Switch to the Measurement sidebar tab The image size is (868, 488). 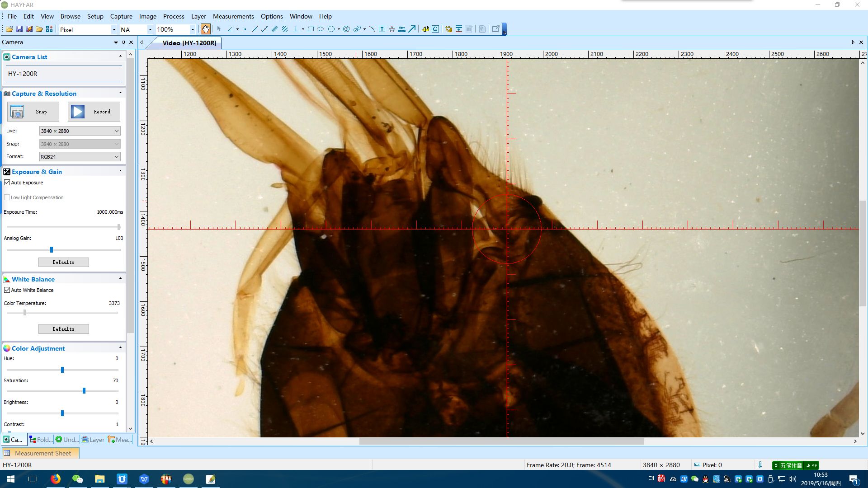pyautogui.click(x=120, y=440)
